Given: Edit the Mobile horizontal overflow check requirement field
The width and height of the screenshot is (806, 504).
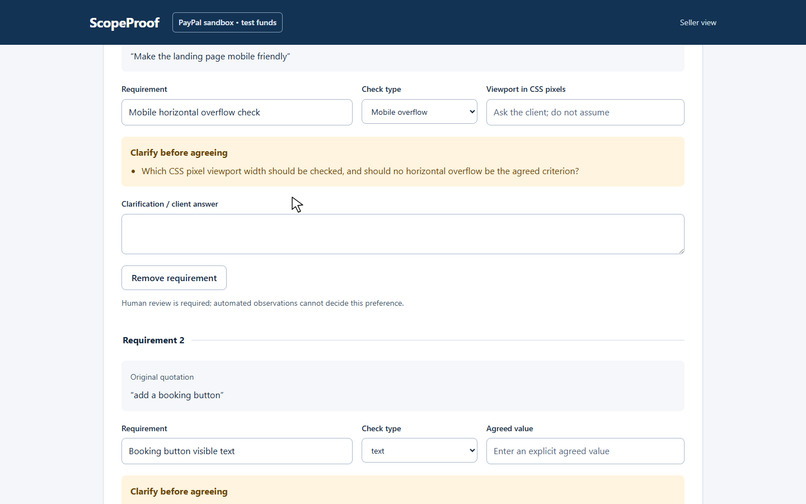Looking at the screenshot, I should 237,112.
